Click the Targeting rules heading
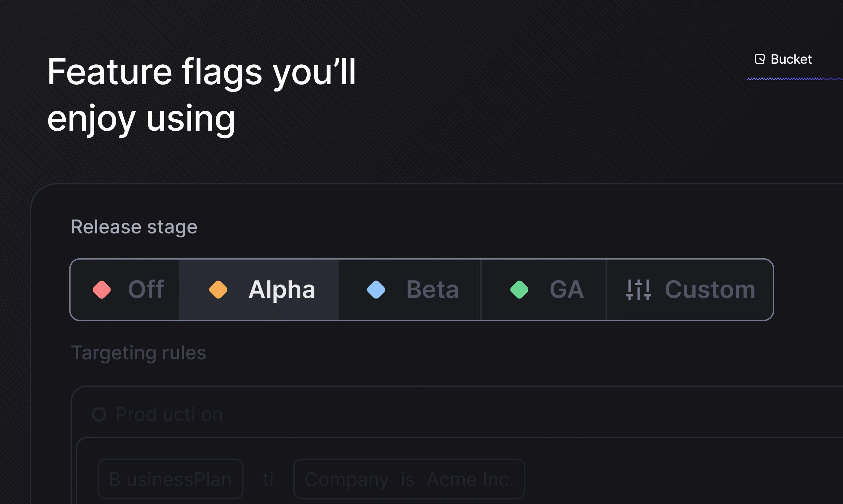This screenshot has height=504, width=843. [138, 352]
